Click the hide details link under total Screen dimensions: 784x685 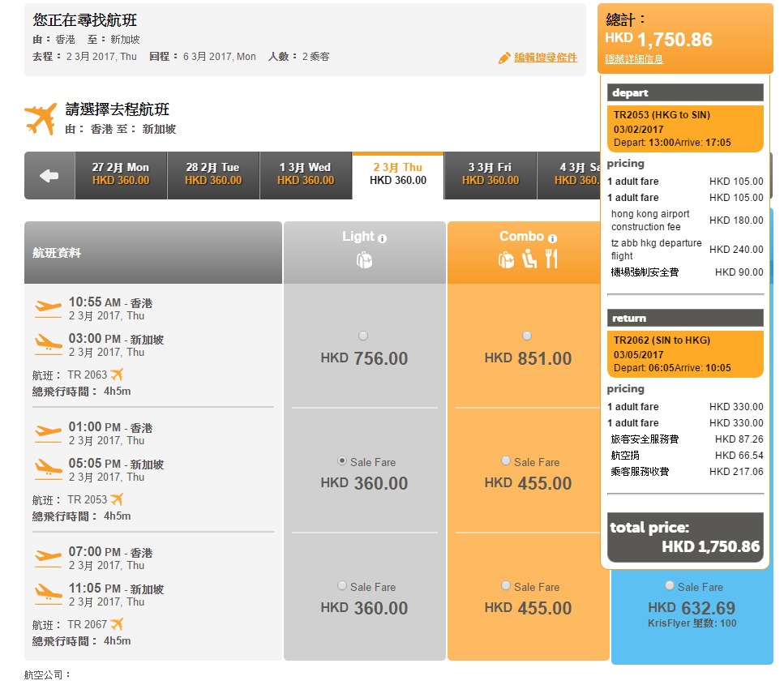pyautogui.click(x=634, y=59)
